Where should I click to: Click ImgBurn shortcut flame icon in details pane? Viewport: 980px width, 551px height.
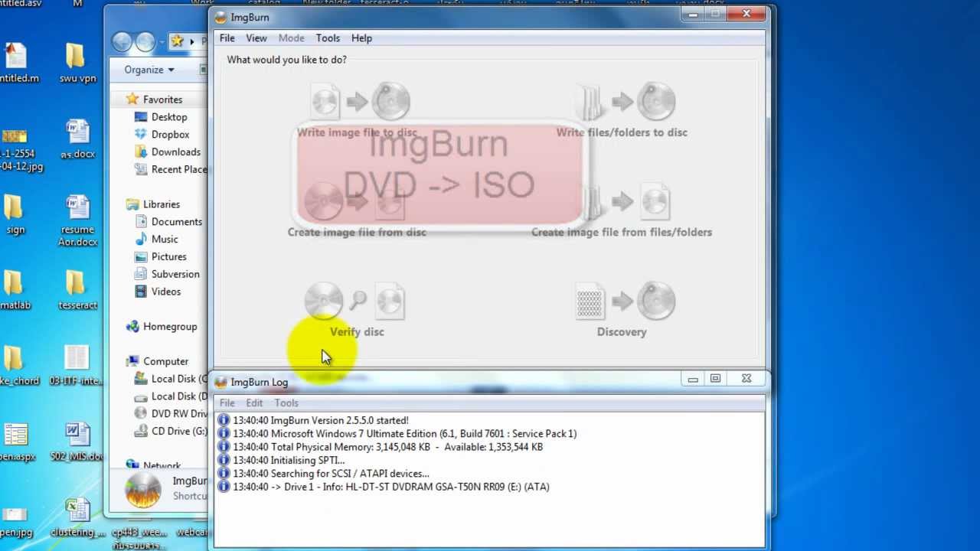click(x=143, y=491)
